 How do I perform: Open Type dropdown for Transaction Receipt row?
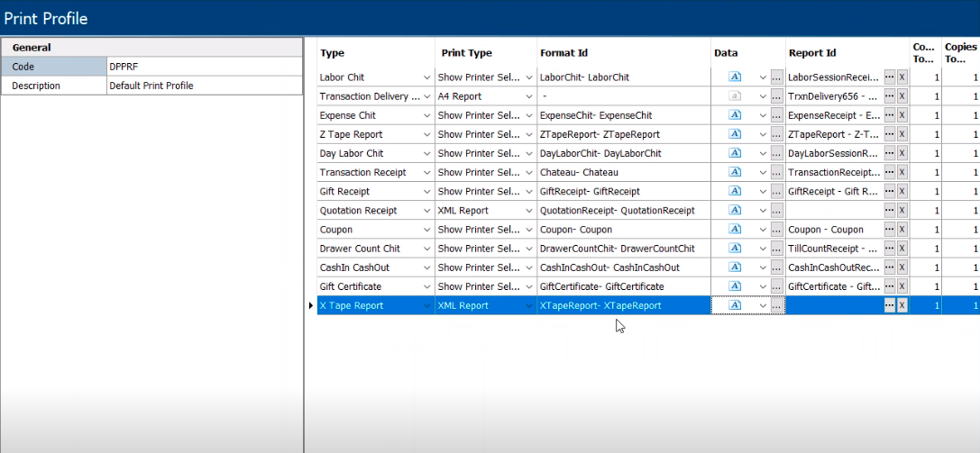(427, 172)
